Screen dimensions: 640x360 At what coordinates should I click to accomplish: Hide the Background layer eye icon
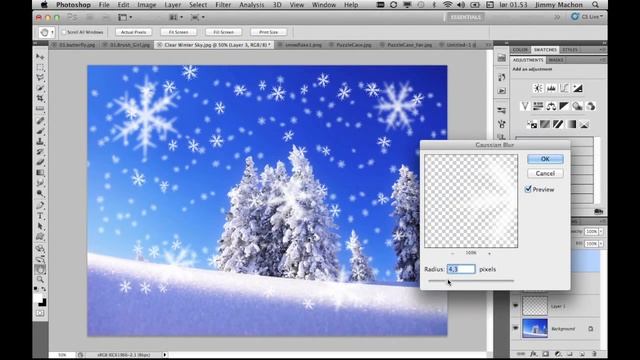pyautogui.click(x=516, y=328)
